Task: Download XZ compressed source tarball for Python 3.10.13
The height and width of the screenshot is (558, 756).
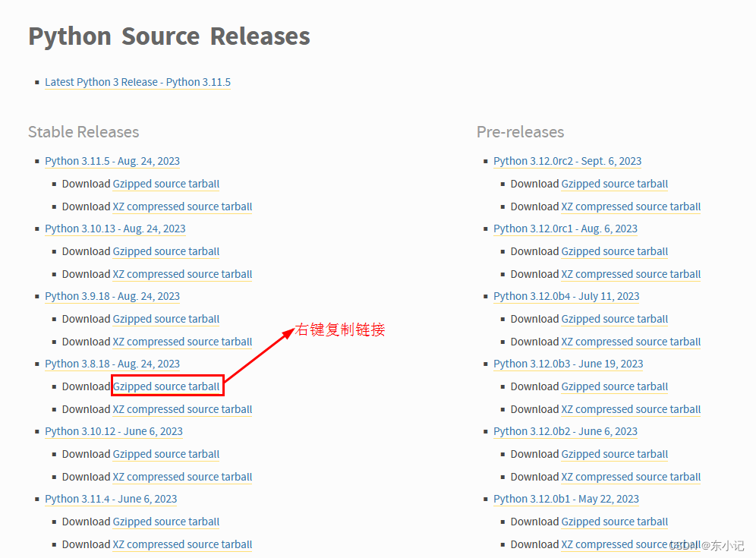Action: coord(182,274)
